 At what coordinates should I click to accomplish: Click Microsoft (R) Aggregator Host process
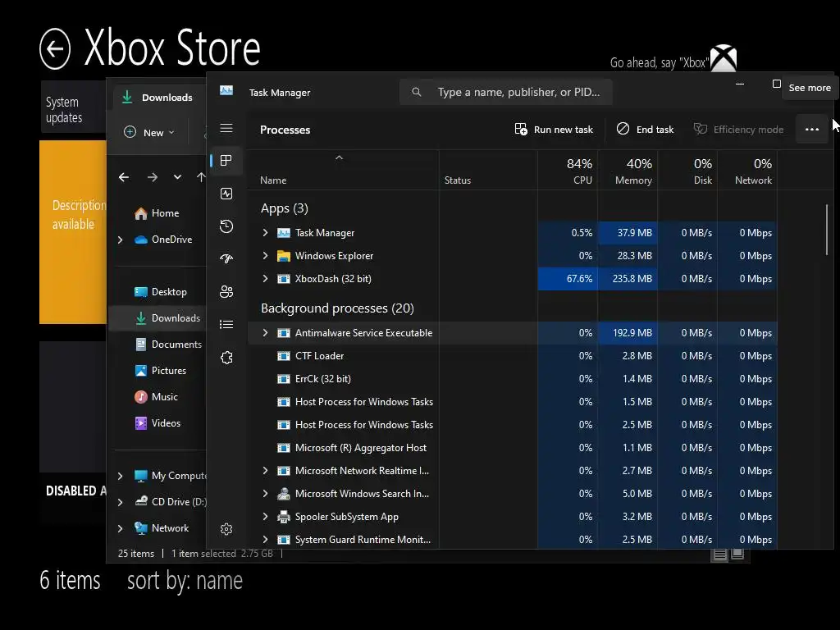tap(361, 448)
